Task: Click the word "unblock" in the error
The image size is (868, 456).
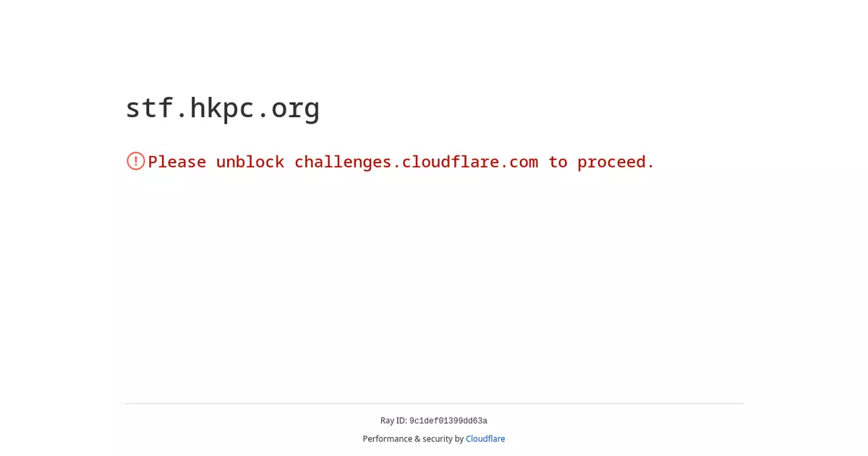Action: pos(250,162)
